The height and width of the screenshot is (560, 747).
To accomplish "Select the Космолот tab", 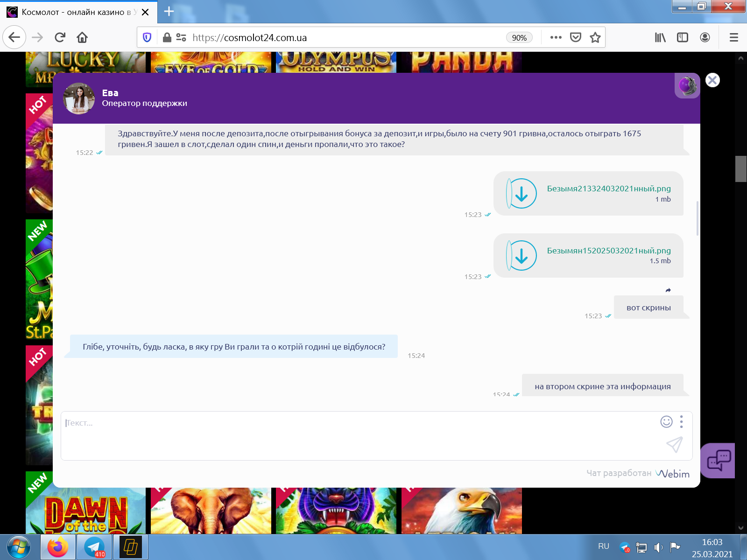I will pos(78,12).
